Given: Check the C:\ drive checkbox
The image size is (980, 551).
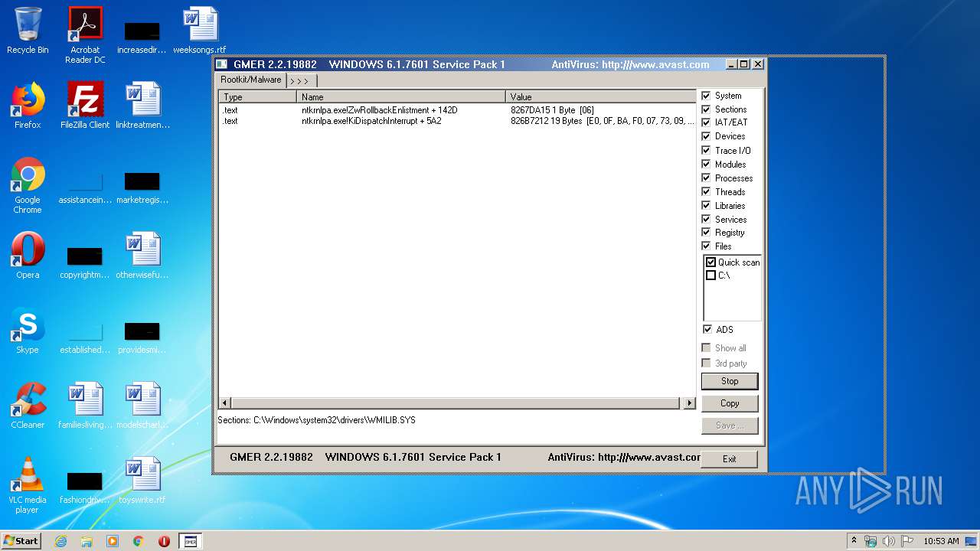Looking at the screenshot, I should click(710, 275).
